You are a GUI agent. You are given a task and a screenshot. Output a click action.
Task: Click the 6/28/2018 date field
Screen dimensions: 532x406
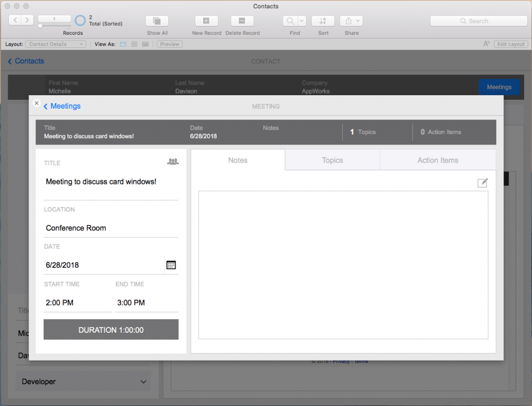coord(104,265)
